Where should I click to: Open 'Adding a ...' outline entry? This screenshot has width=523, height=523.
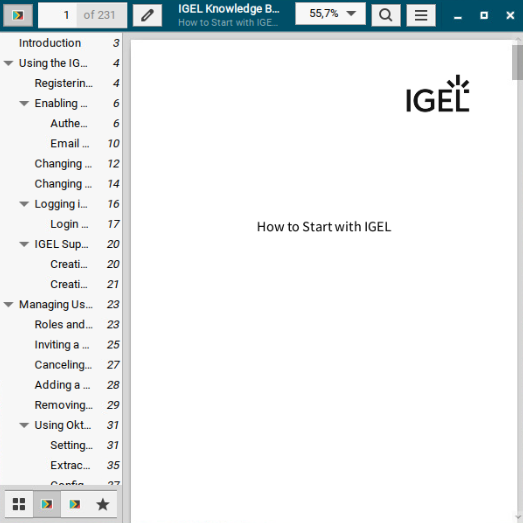(x=62, y=385)
